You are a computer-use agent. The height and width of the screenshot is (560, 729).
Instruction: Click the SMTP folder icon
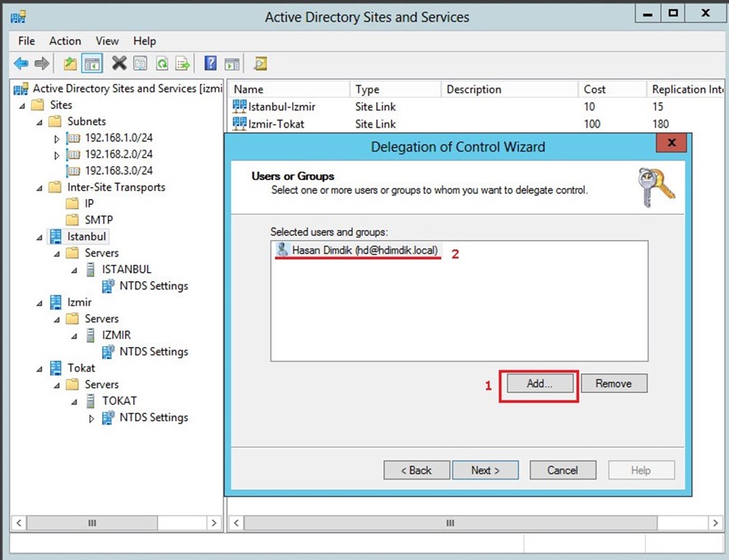click(x=72, y=220)
